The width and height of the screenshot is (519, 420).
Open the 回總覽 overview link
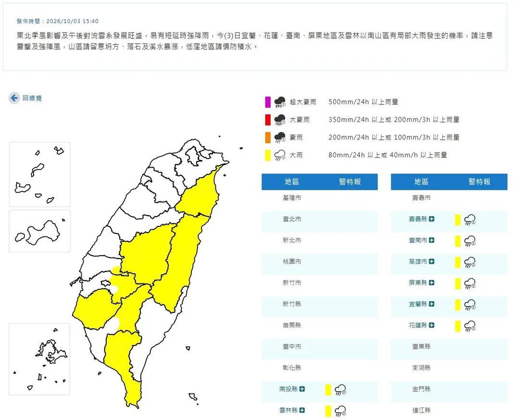point(32,98)
